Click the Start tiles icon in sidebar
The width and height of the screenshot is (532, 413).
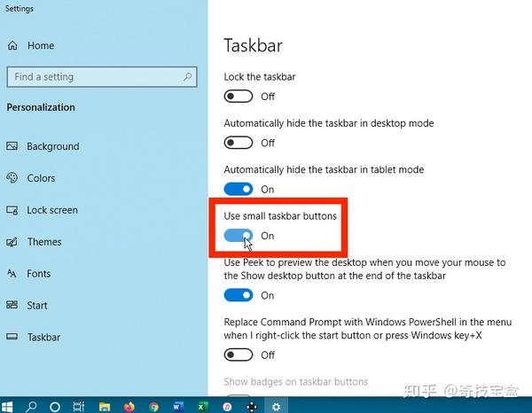pyautogui.click(x=12, y=305)
